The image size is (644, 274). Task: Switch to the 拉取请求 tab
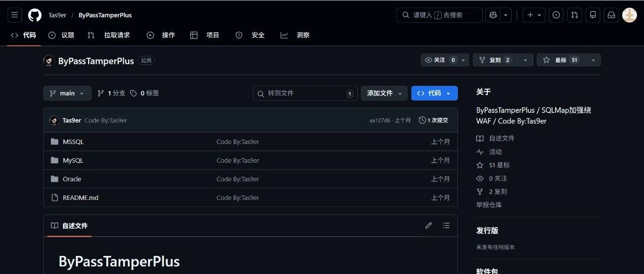109,35
